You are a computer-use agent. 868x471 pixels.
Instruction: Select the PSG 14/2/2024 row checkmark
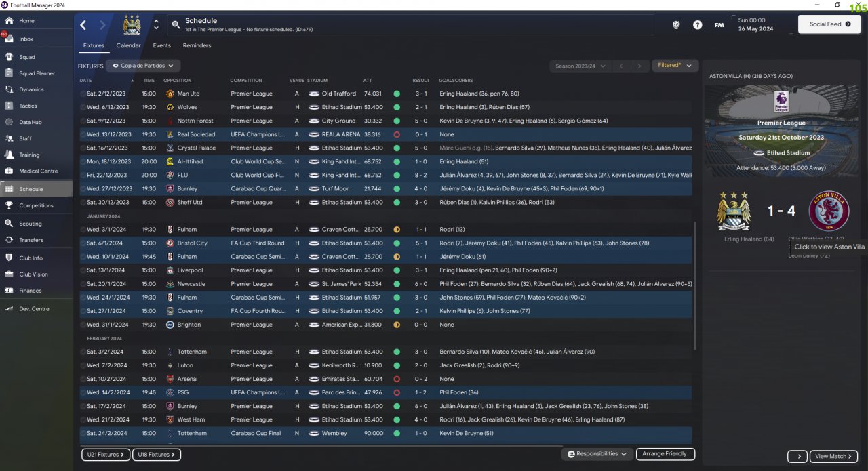point(83,392)
